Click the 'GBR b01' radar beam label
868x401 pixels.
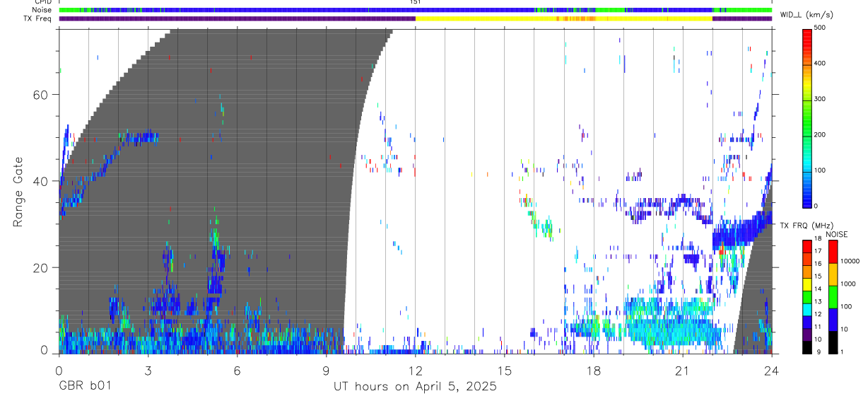tap(84, 386)
